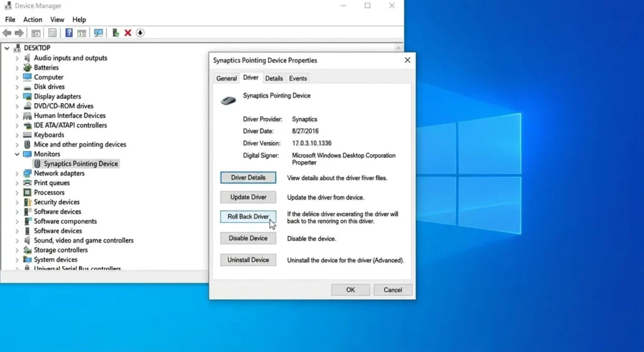Select the Display adapters tree label
This screenshot has height=352, width=644.
point(57,96)
